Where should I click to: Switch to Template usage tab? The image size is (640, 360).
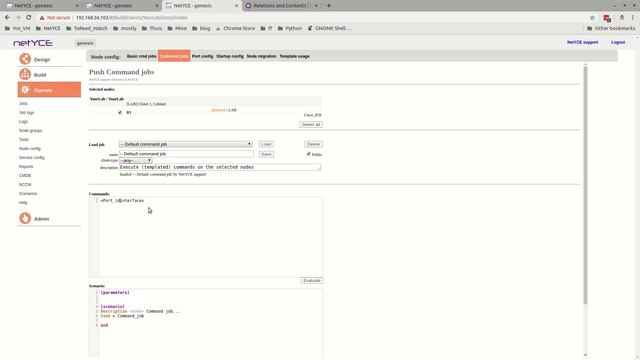tap(294, 56)
